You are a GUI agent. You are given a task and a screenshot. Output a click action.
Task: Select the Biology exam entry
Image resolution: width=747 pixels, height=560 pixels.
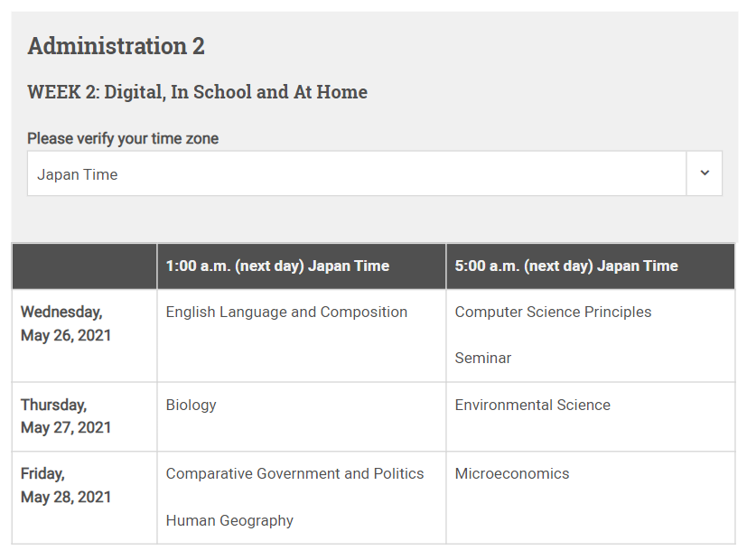point(191,405)
